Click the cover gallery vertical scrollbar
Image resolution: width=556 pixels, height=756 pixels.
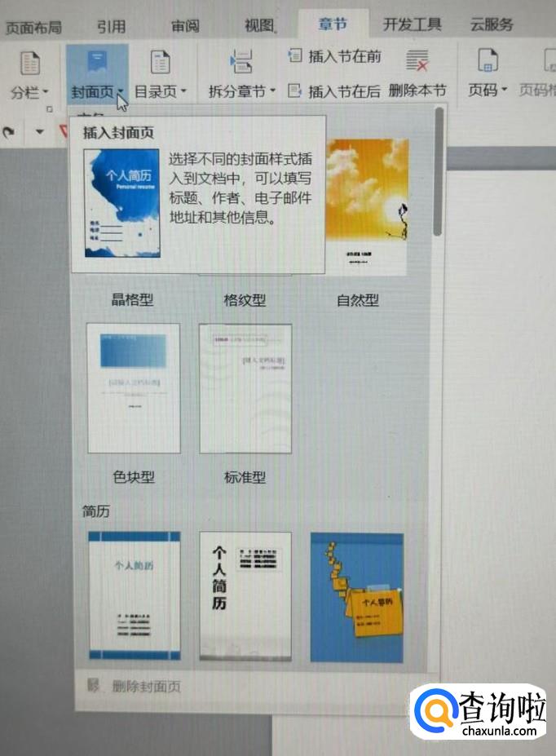coord(438,171)
